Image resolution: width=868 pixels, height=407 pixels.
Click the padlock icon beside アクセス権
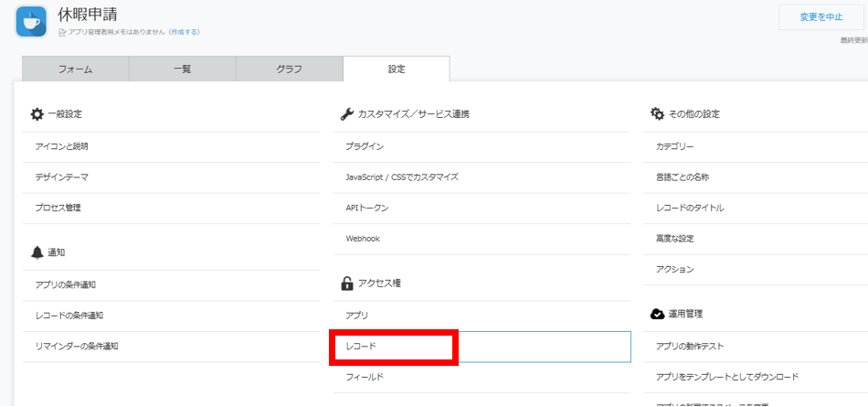click(346, 284)
